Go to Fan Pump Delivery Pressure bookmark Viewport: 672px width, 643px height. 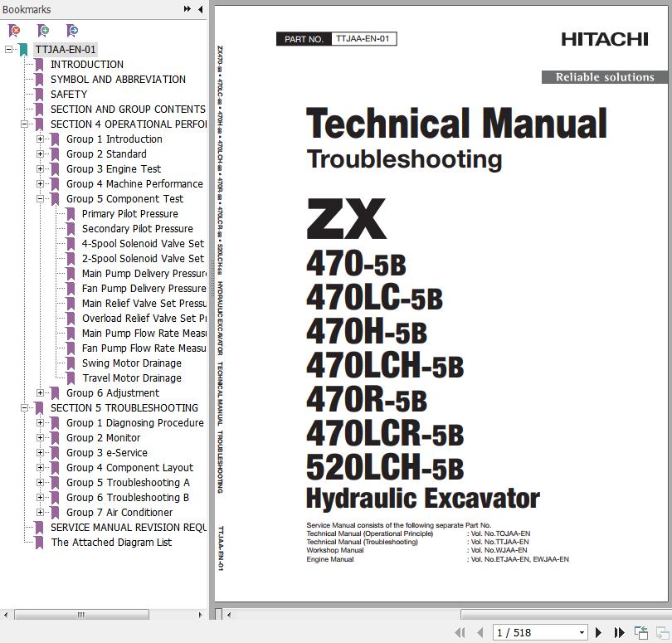coord(144,289)
